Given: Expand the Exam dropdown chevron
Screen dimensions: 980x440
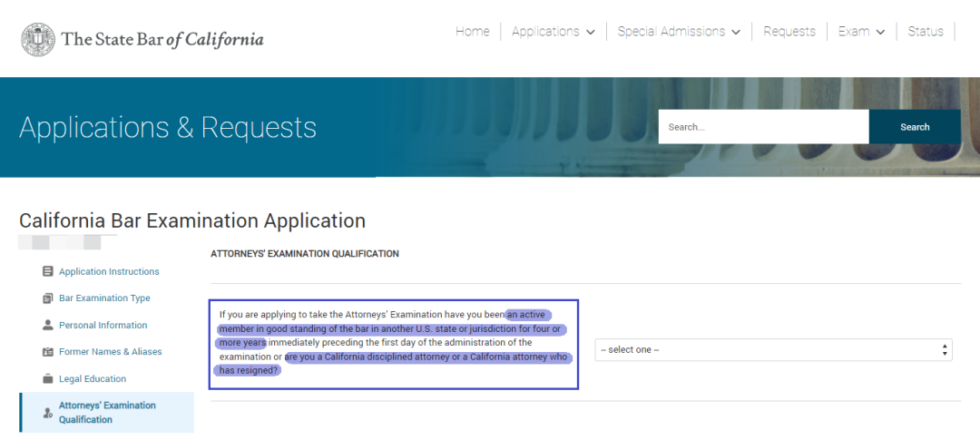Looking at the screenshot, I should tap(880, 33).
